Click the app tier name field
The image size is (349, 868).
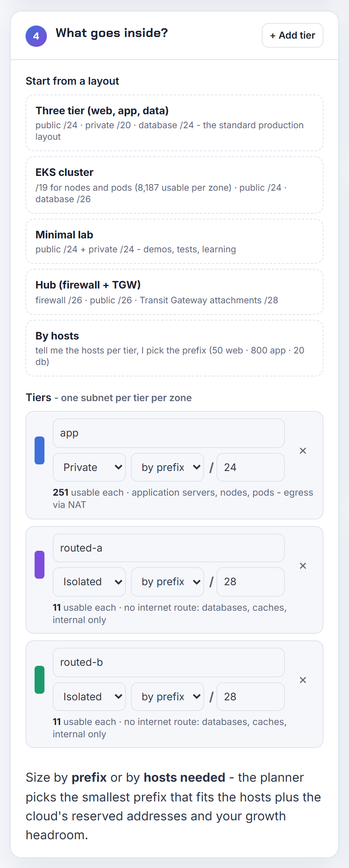(169, 433)
